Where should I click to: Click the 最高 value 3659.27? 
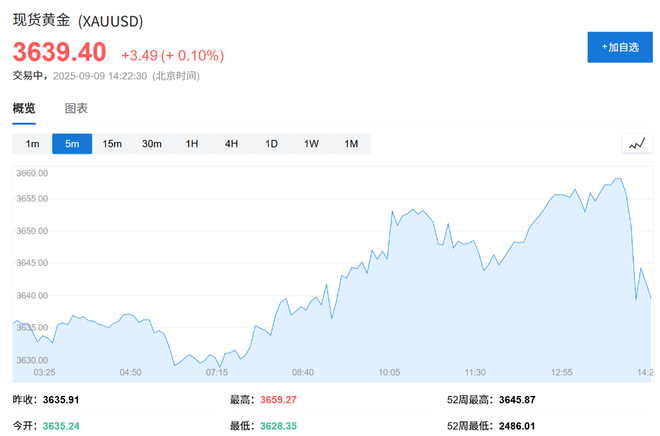click(x=280, y=400)
